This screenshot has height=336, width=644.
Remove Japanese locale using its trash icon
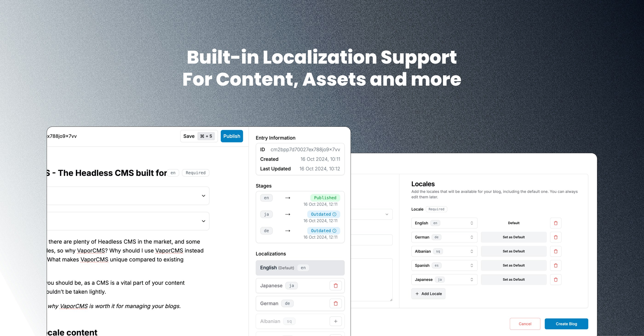click(555, 280)
